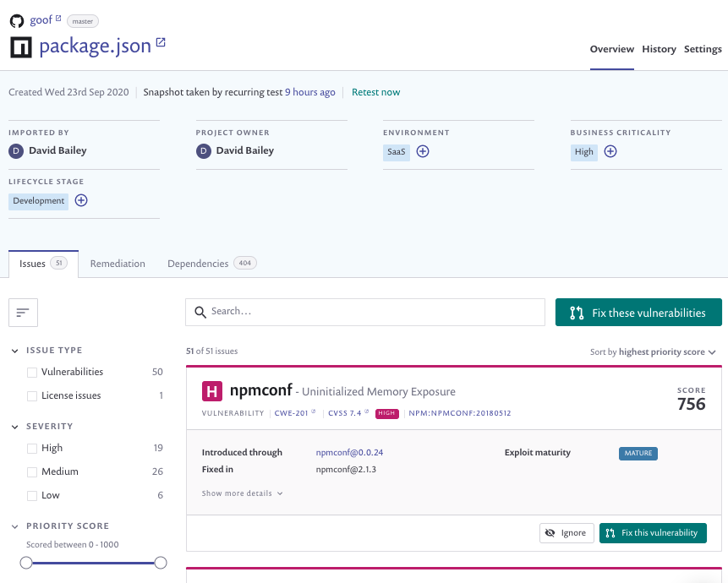Click the priority score slider track
Screen dimensions: 728x583
pos(93,563)
